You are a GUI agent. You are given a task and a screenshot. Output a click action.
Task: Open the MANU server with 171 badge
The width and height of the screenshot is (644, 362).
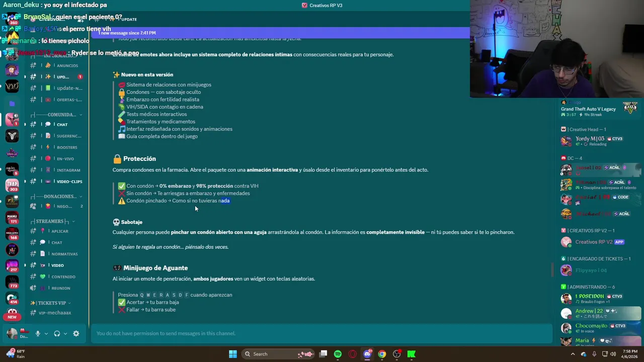12,217
